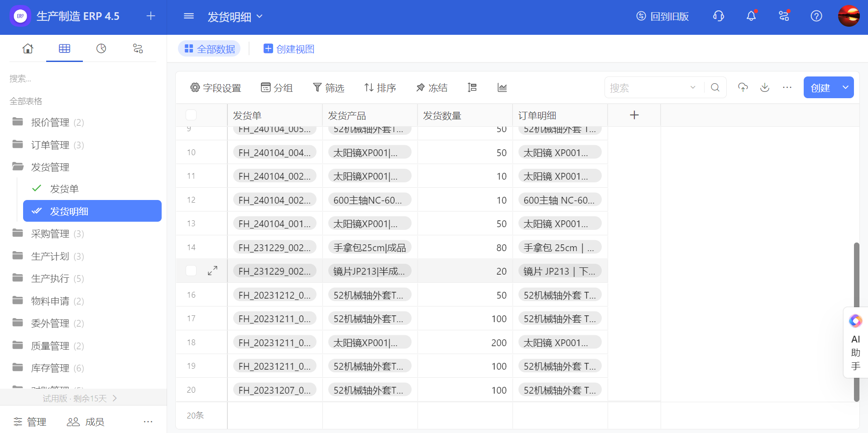Expand the 发货明细 title dropdown

(259, 16)
